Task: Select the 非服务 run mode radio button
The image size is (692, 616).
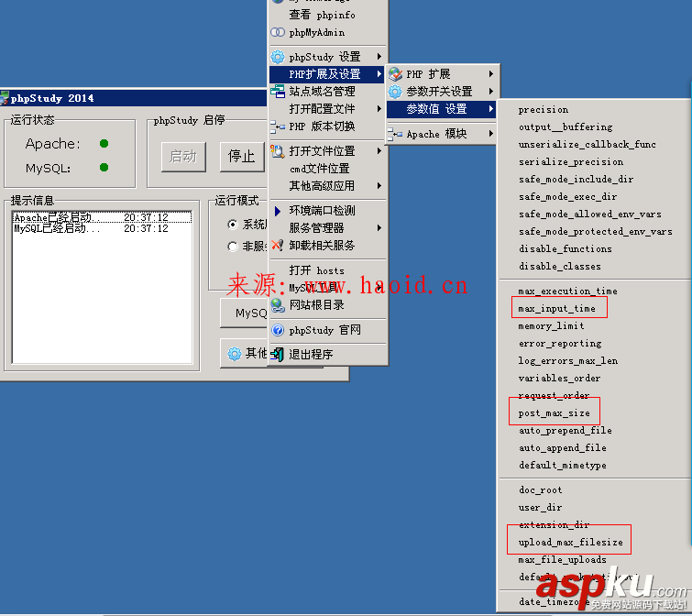Action: point(233,247)
